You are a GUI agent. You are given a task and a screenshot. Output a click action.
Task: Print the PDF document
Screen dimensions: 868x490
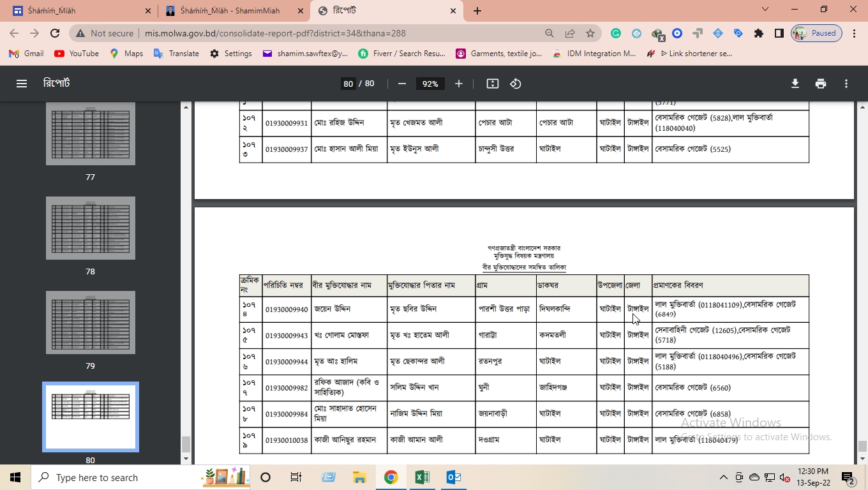pos(821,84)
